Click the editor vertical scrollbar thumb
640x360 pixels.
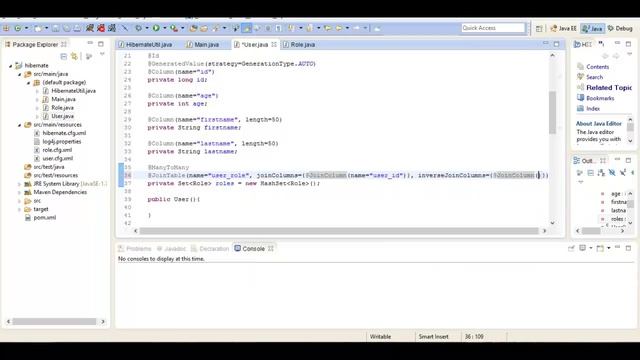(x=552, y=112)
